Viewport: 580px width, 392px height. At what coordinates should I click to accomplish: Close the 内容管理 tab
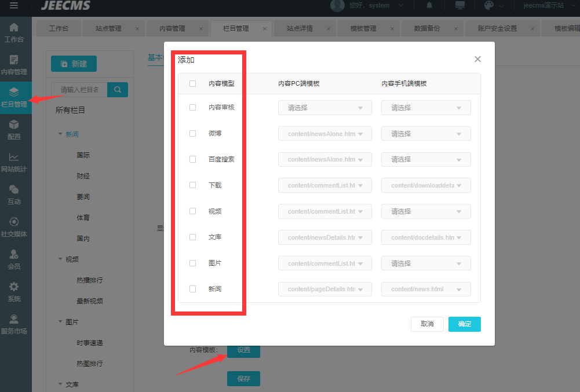(201, 28)
